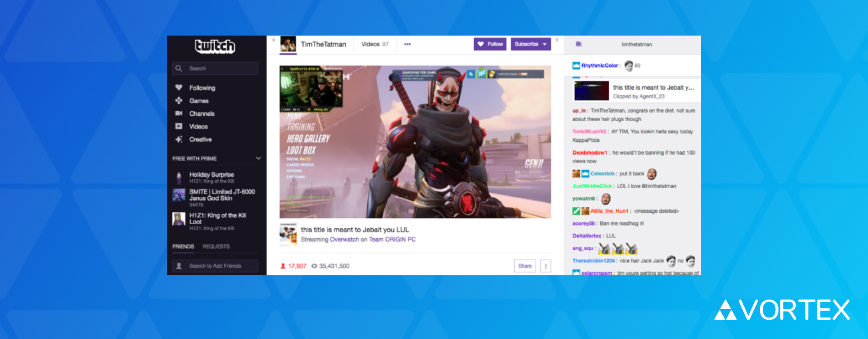The height and width of the screenshot is (339, 868).
Task: Focus the Search to Add Friends field
Action: point(215,266)
